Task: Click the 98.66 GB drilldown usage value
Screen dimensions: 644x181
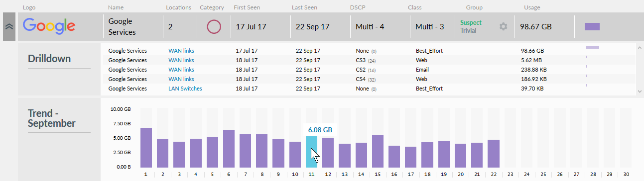Action: pyautogui.click(x=532, y=51)
